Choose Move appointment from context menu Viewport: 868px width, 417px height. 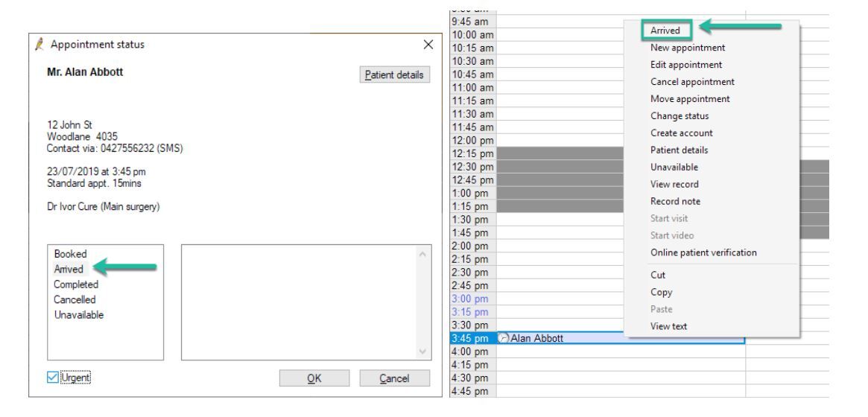pyautogui.click(x=690, y=99)
